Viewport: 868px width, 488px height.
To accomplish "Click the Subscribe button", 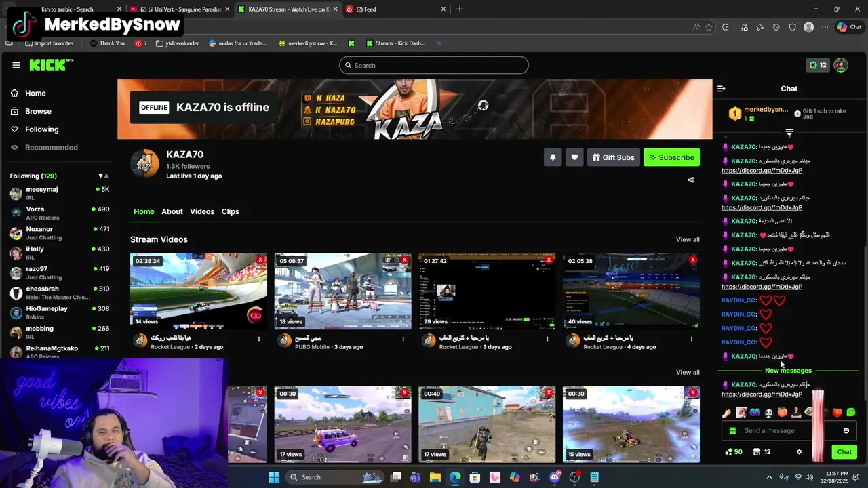I will tap(671, 157).
